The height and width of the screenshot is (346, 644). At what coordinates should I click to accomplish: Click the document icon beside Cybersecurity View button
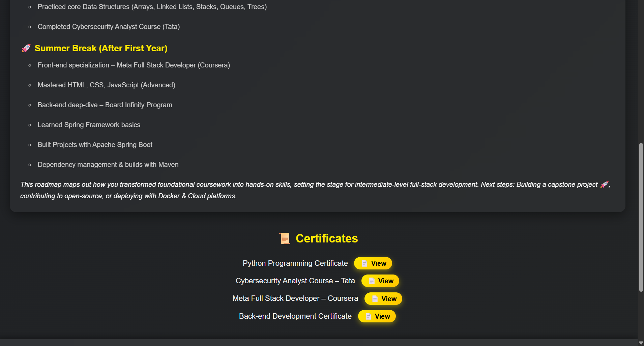(371, 281)
